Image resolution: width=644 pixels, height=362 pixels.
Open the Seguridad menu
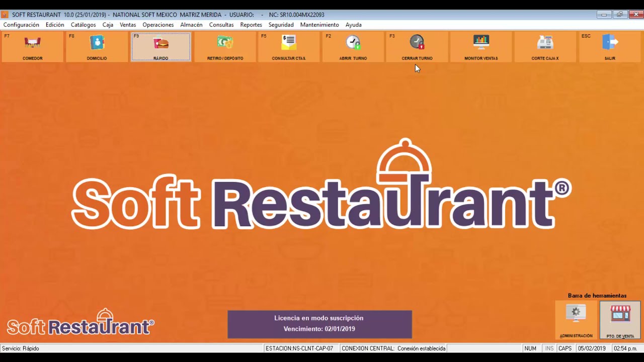click(x=281, y=25)
